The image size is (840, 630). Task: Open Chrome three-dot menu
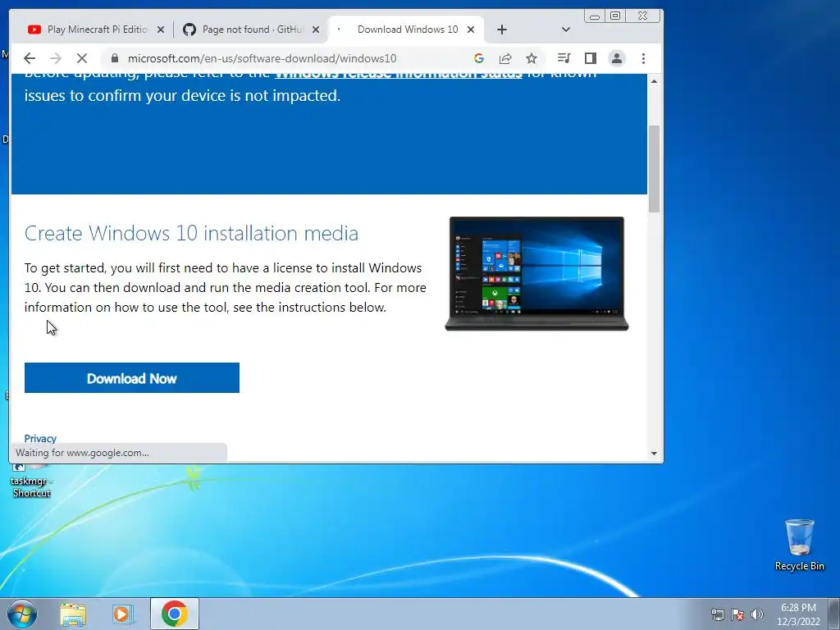click(x=643, y=58)
